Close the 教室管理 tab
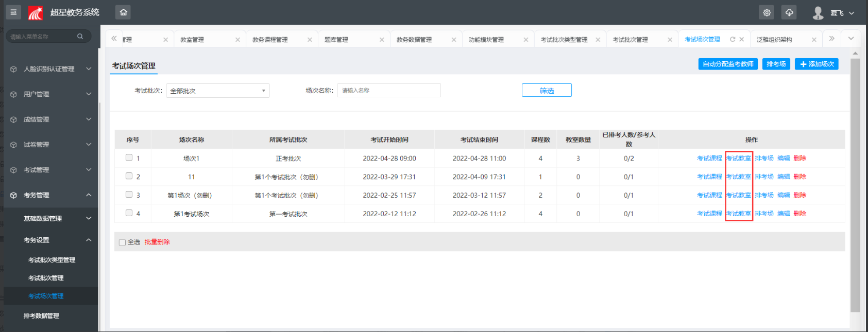 (237, 40)
